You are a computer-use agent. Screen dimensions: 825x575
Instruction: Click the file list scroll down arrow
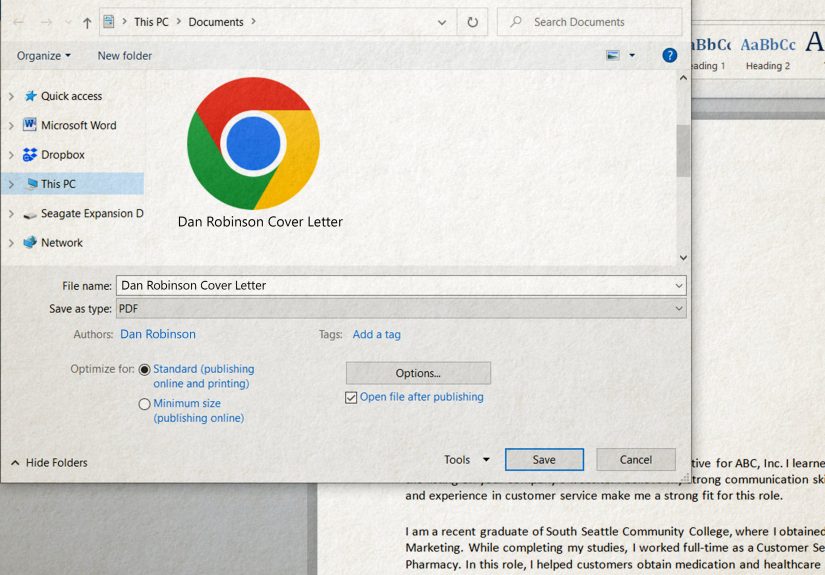click(683, 258)
